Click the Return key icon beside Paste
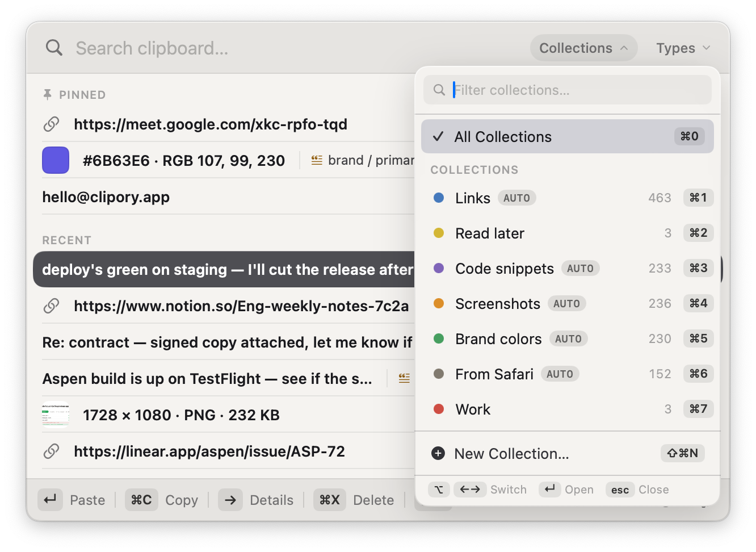The image size is (756, 552). pos(50,500)
